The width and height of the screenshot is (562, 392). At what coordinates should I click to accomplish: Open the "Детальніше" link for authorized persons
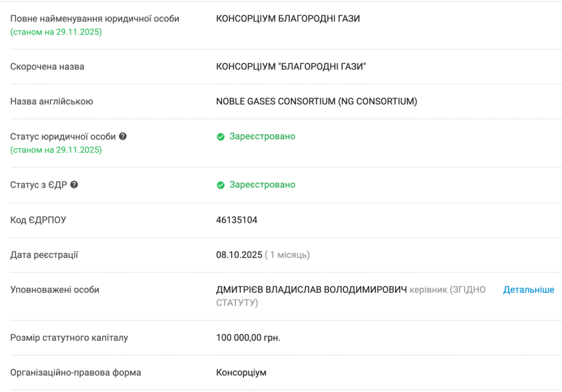coord(529,290)
